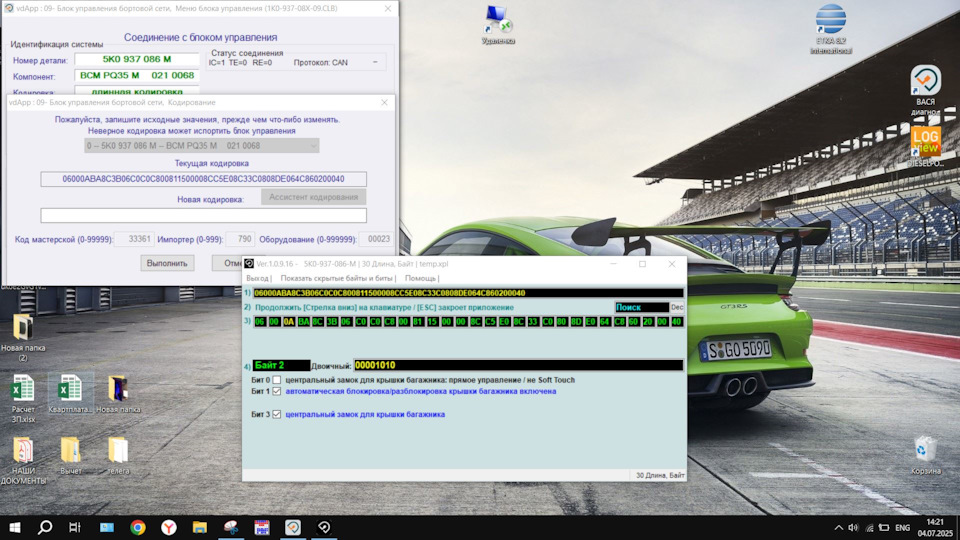Open the Windows Start menu

click(15, 527)
